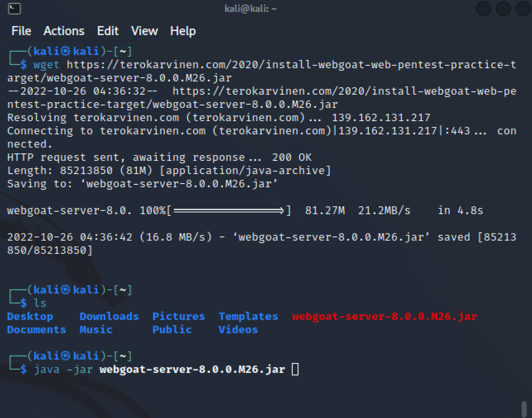Viewport: 532px width, 418px height.
Task: Click the Templates directory name
Action: click(x=248, y=316)
